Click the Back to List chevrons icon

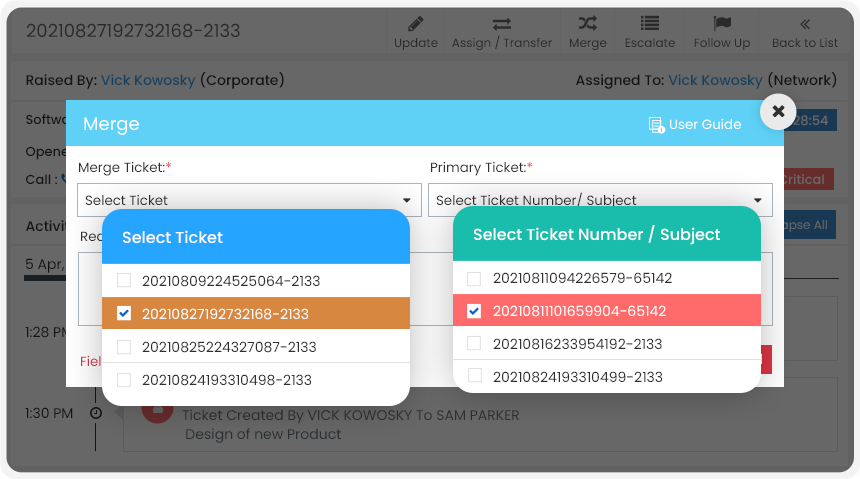click(805, 24)
